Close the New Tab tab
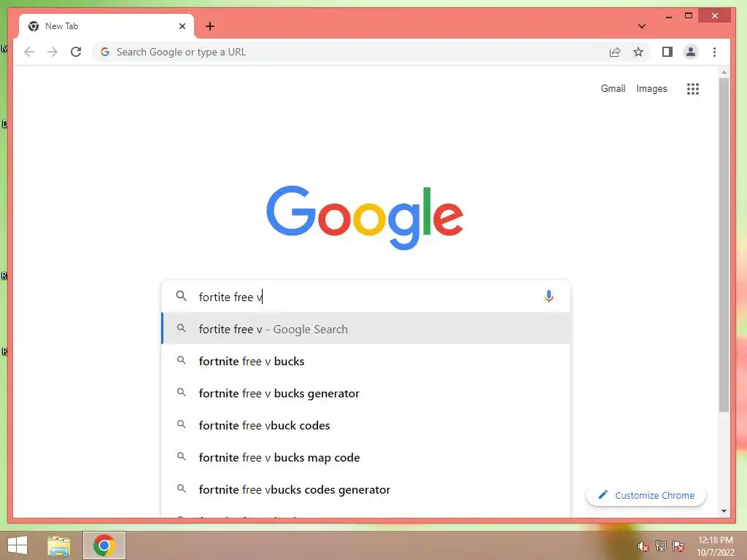Image resolution: width=747 pixels, height=560 pixels. (182, 26)
